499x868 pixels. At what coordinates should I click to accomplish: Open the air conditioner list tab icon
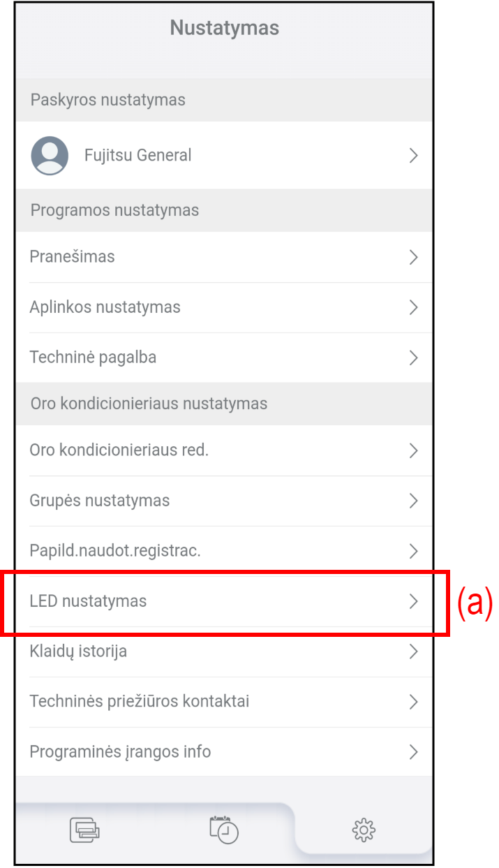pyautogui.click(x=84, y=830)
